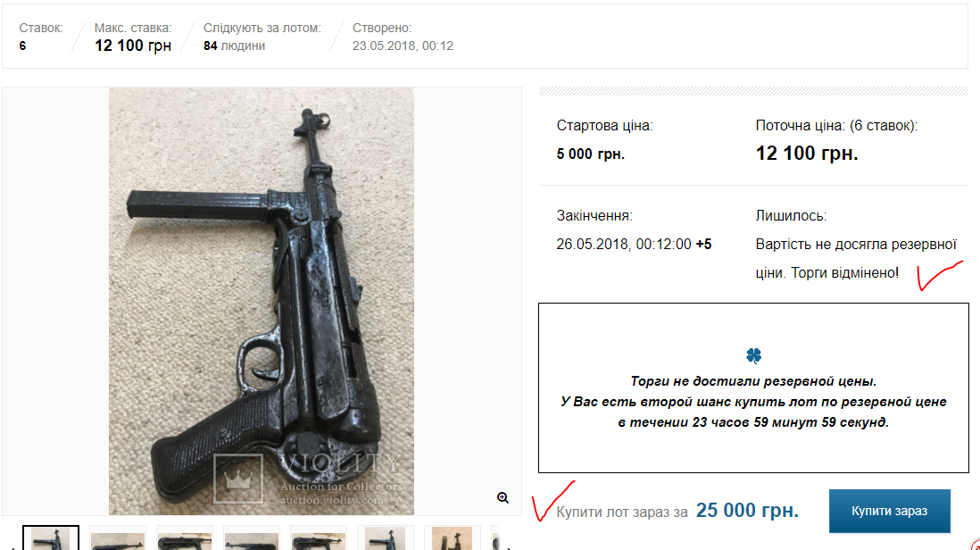Click the 84 людини followers count
Image resolution: width=980 pixels, height=550 pixels.
[234, 46]
